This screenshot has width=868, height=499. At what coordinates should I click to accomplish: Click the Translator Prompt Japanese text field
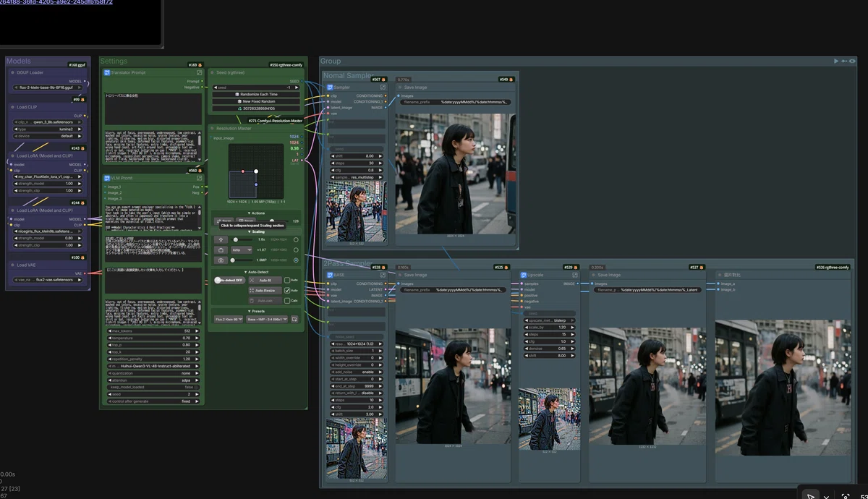coord(153,108)
